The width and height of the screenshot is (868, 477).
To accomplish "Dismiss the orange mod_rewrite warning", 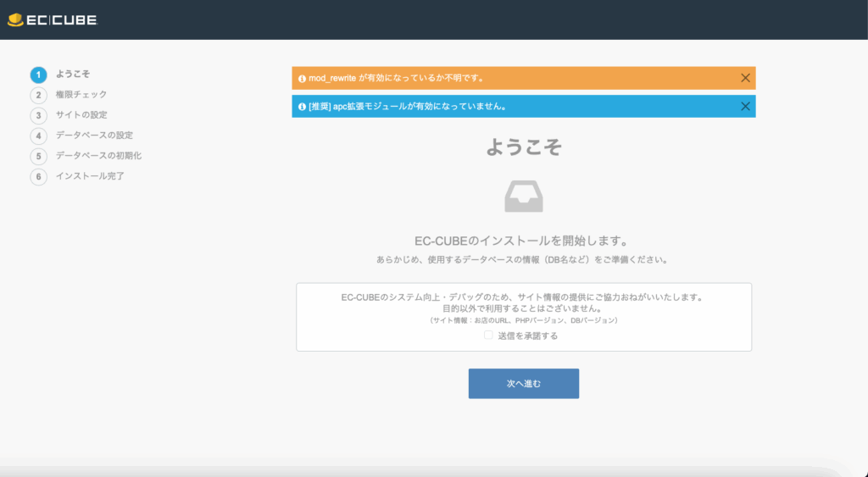I will pyautogui.click(x=745, y=78).
